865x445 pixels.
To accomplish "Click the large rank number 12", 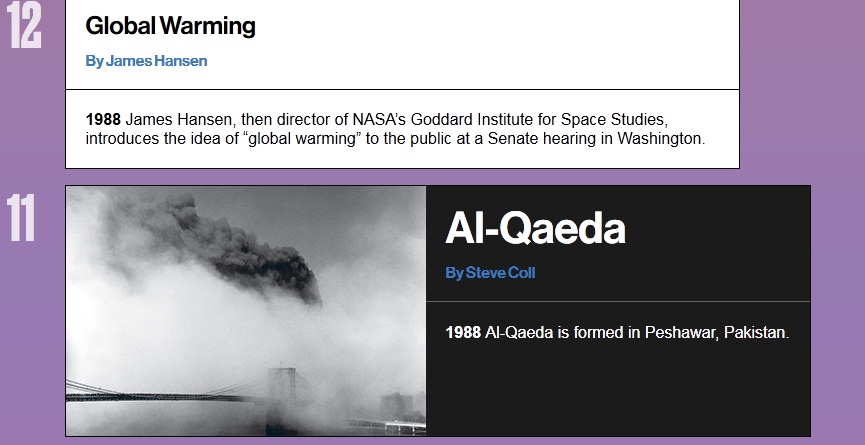I will [24, 26].
